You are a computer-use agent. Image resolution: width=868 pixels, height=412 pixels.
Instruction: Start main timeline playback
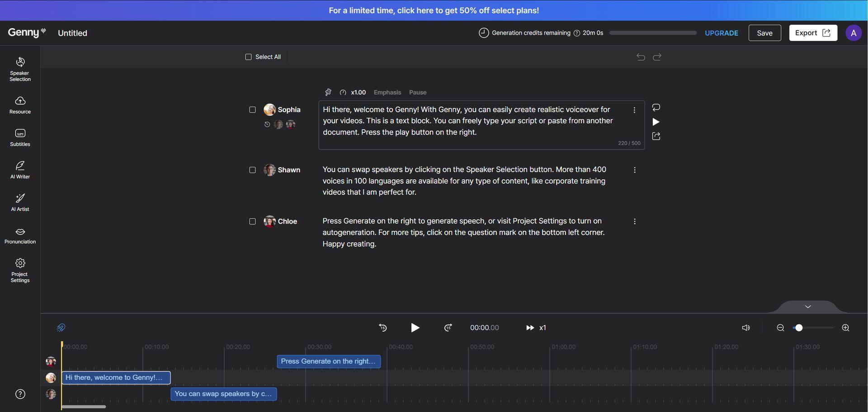point(415,328)
